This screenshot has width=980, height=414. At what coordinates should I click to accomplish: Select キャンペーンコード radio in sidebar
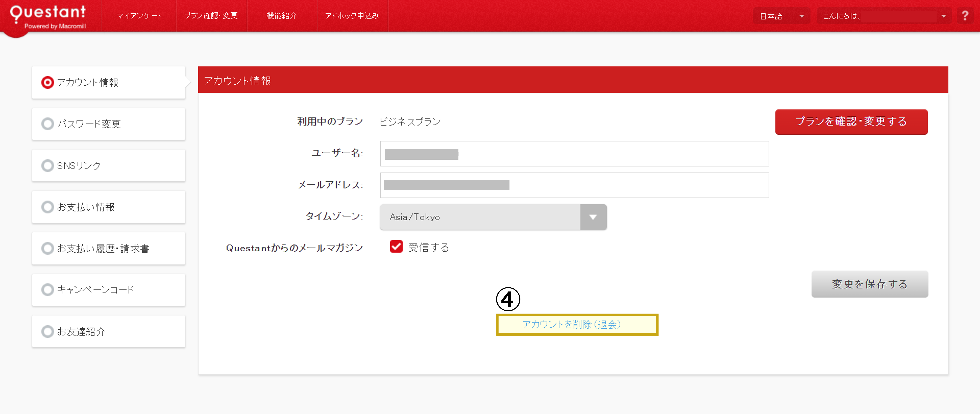click(x=48, y=290)
